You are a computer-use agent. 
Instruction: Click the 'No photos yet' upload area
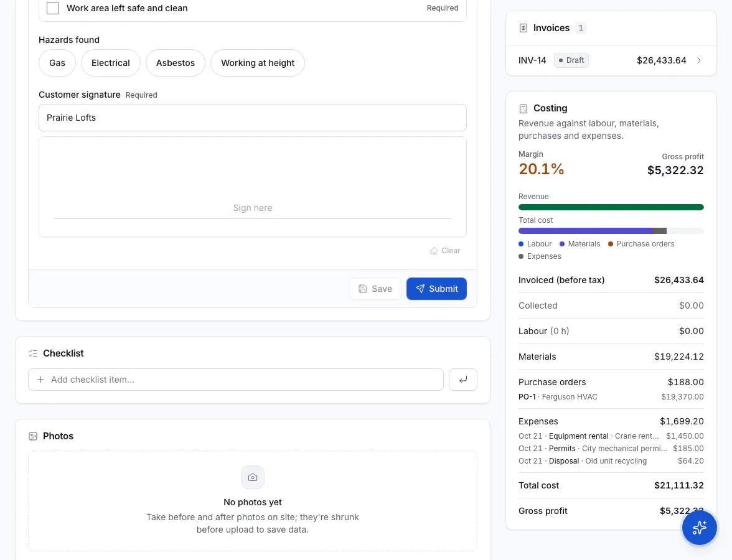click(x=253, y=502)
